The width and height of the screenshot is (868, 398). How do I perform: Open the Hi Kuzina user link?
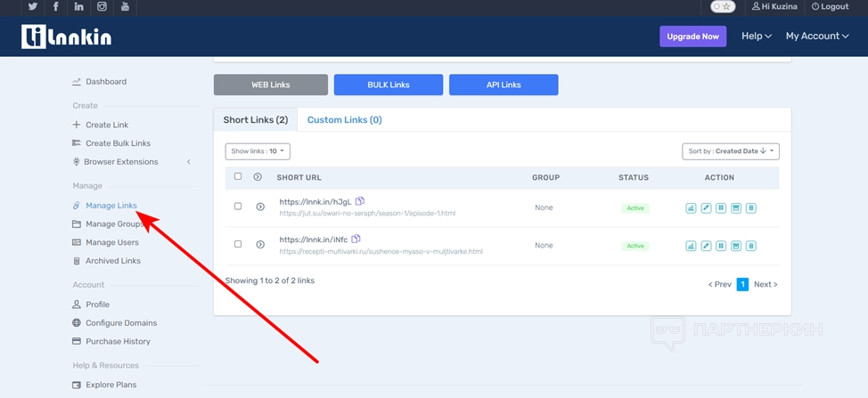pyautogui.click(x=774, y=6)
